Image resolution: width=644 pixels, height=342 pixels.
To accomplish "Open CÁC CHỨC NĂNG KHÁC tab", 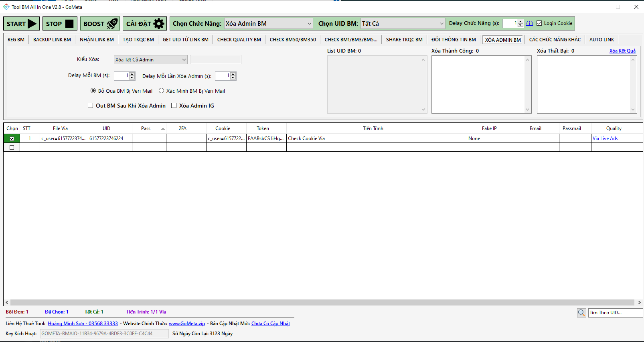I will pyautogui.click(x=555, y=40).
